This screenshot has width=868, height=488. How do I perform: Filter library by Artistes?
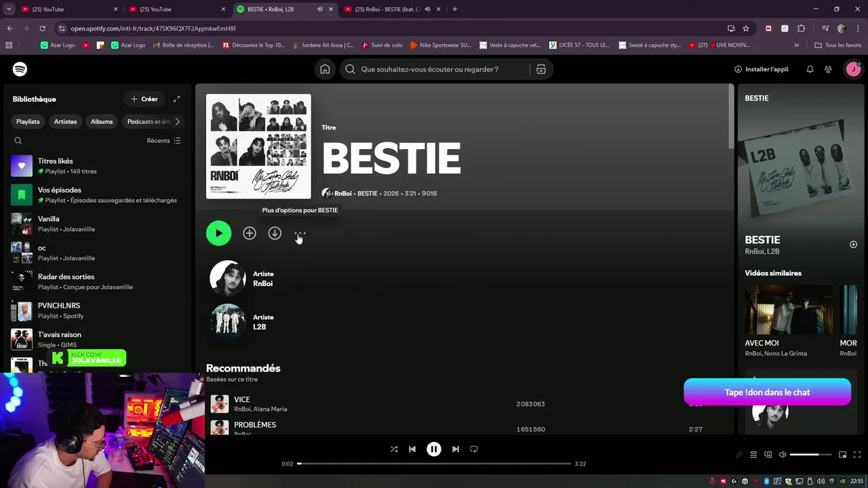click(x=65, y=122)
